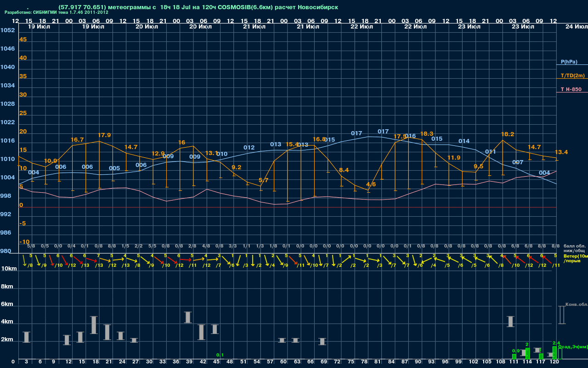The height and width of the screenshot is (368, 588).
Task: Click the temperature peak value 18.3
Action: pos(427,134)
